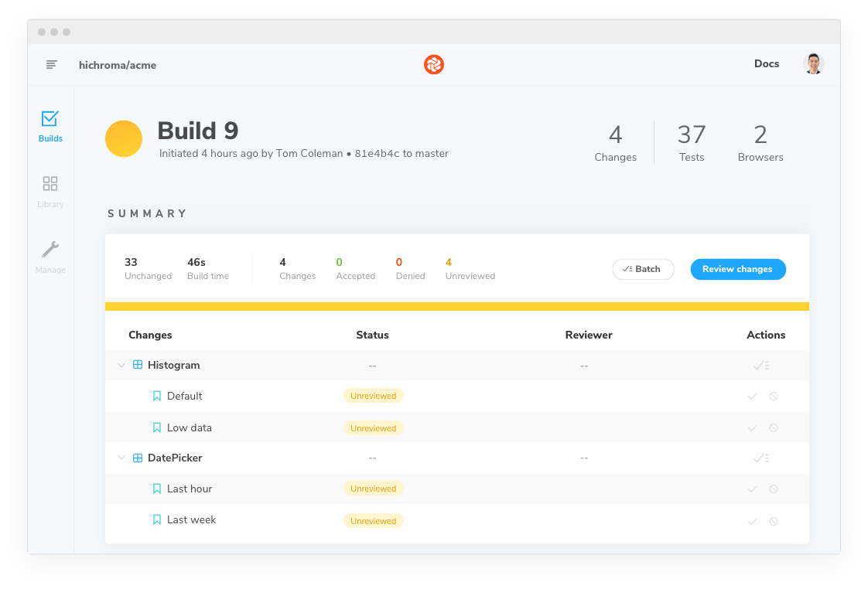868x589 pixels.
Task: Open the Low data story row
Action: [457, 427]
